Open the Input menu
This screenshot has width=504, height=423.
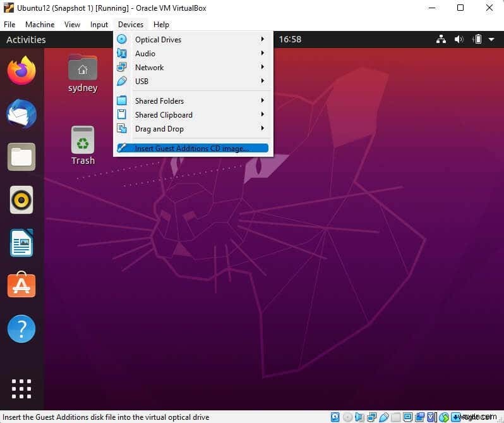pyautogui.click(x=99, y=25)
